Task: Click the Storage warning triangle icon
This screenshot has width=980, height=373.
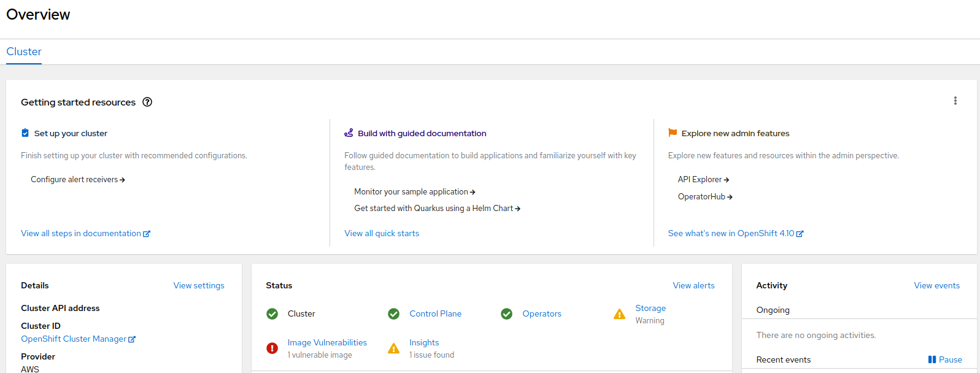Action: click(620, 314)
